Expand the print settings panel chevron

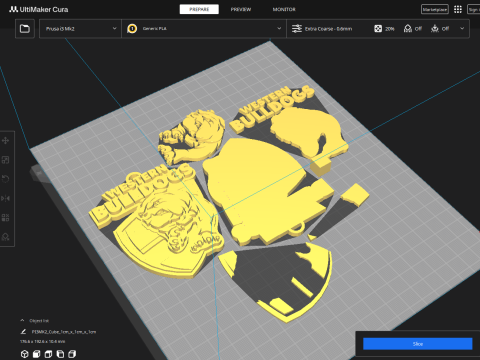[x=462, y=29]
